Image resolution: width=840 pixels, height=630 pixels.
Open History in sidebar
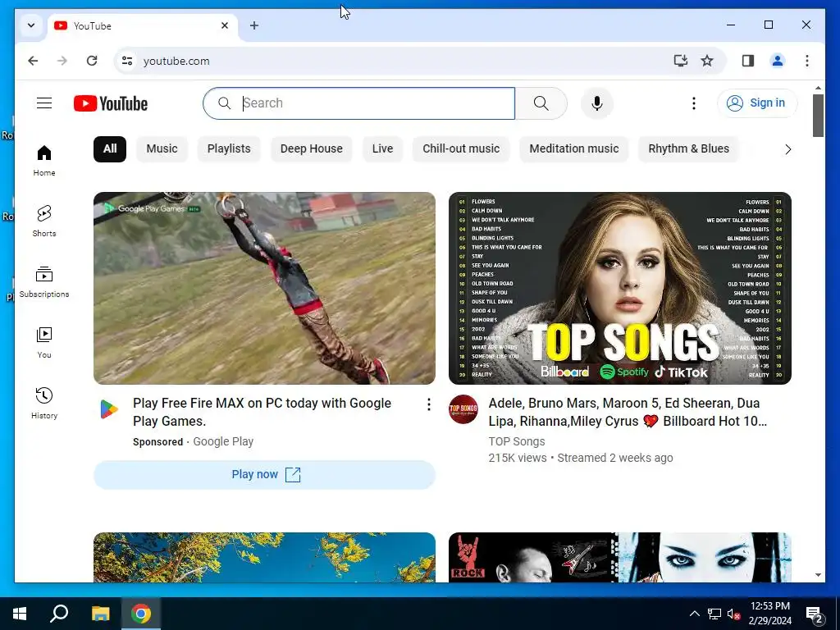point(44,404)
